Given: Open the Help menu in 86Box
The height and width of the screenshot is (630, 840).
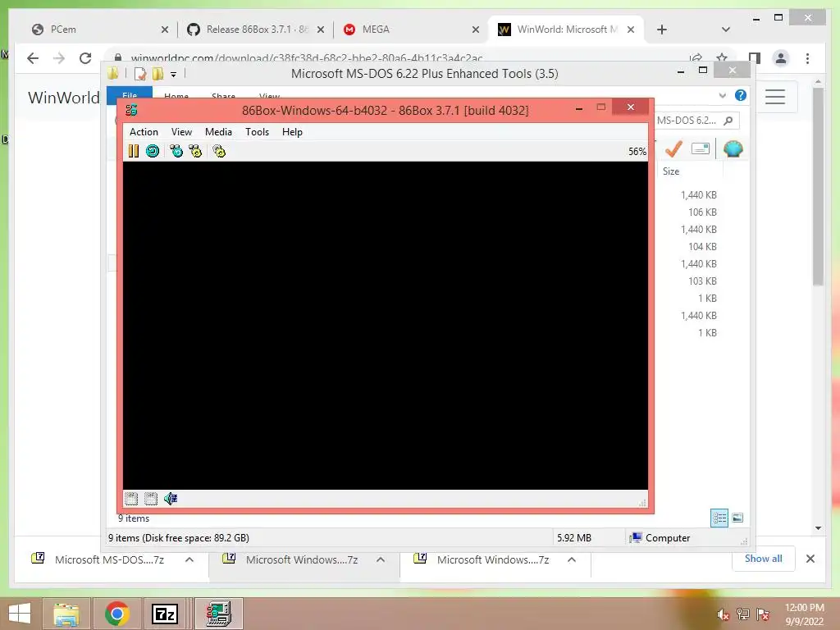Looking at the screenshot, I should tap(293, 132).
